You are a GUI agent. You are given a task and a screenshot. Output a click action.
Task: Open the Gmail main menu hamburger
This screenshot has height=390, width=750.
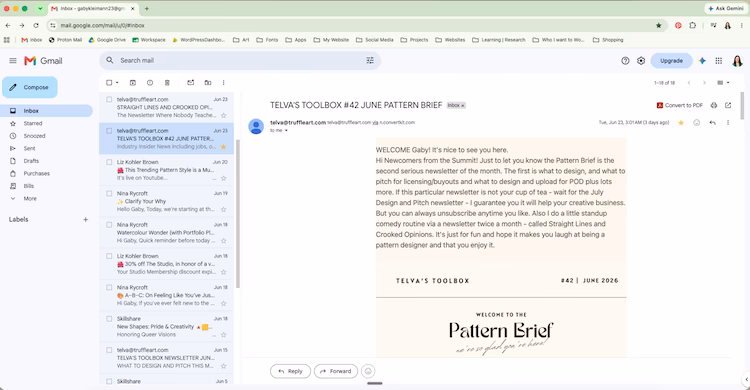point(13,61)
